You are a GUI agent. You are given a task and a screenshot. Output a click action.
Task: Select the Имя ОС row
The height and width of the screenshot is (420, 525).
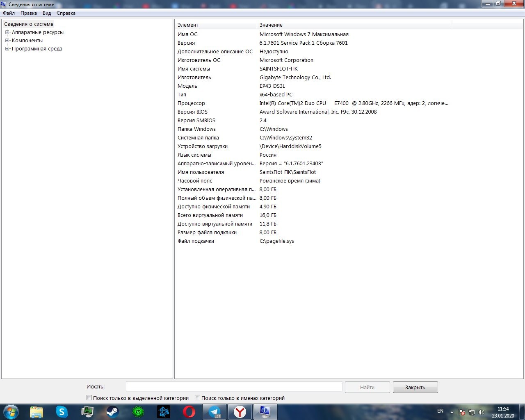click(313, 34)
